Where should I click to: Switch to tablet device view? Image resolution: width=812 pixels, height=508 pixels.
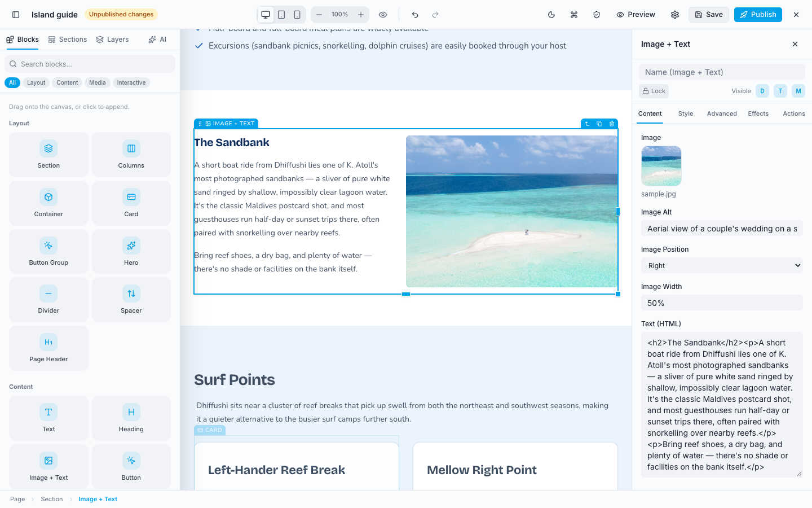point(281,15)
